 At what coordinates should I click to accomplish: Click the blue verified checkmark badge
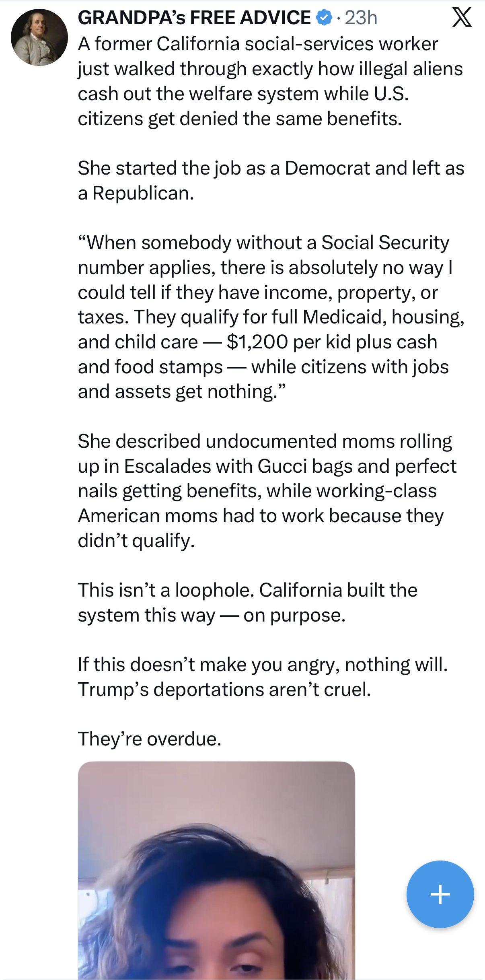324,18
